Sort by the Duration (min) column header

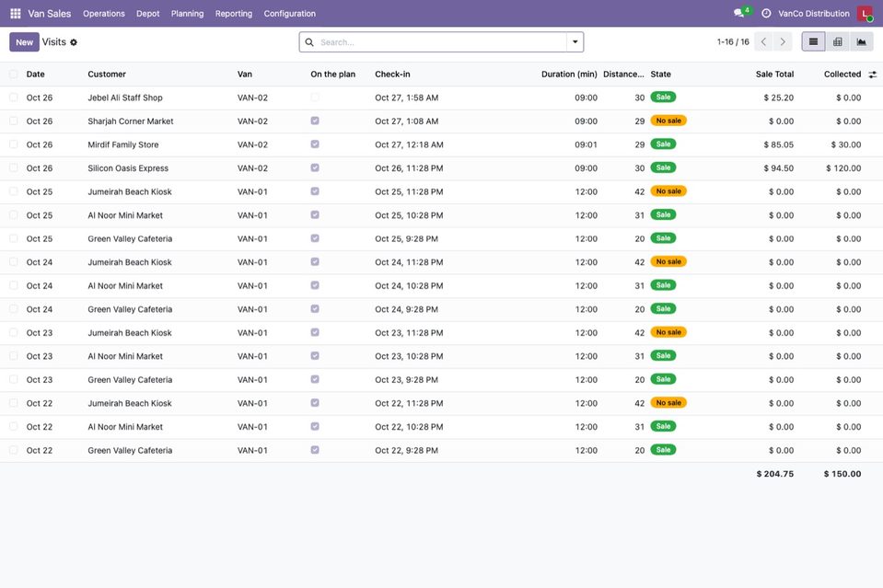(x=569, y=75)
